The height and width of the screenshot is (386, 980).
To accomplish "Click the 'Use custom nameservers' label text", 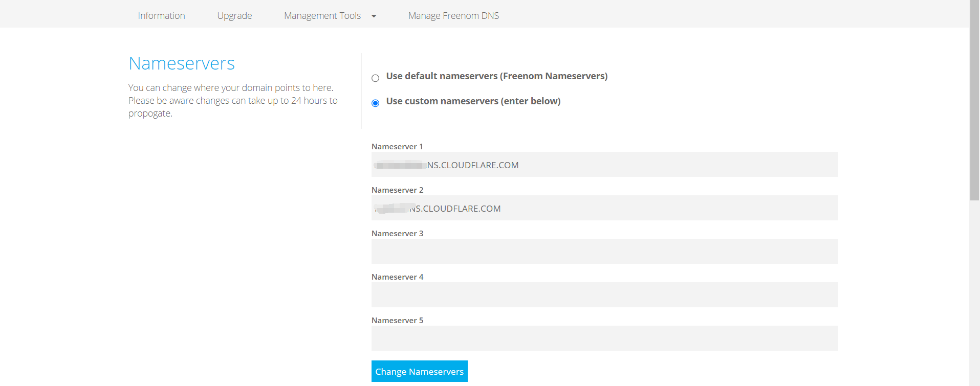I will coord(473,101).
